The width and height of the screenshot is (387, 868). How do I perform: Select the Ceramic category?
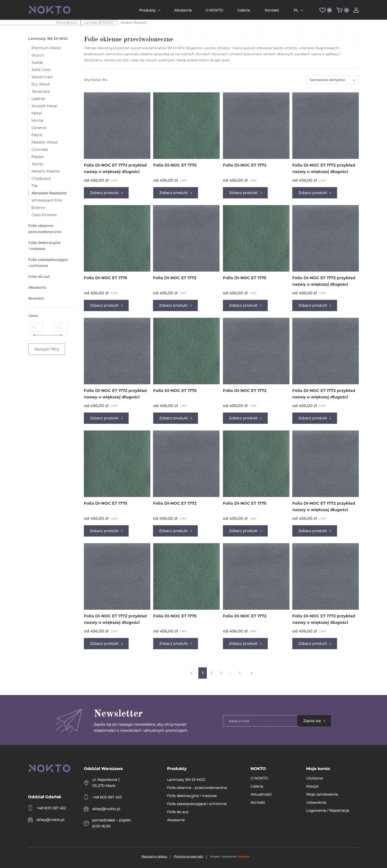(x=39, y=128)
